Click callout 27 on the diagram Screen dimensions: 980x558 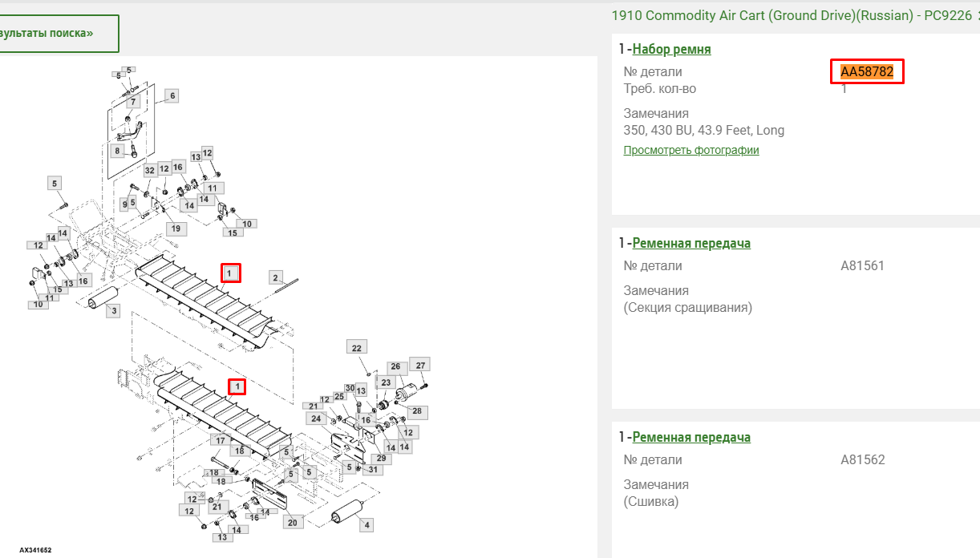pos(421,365)
